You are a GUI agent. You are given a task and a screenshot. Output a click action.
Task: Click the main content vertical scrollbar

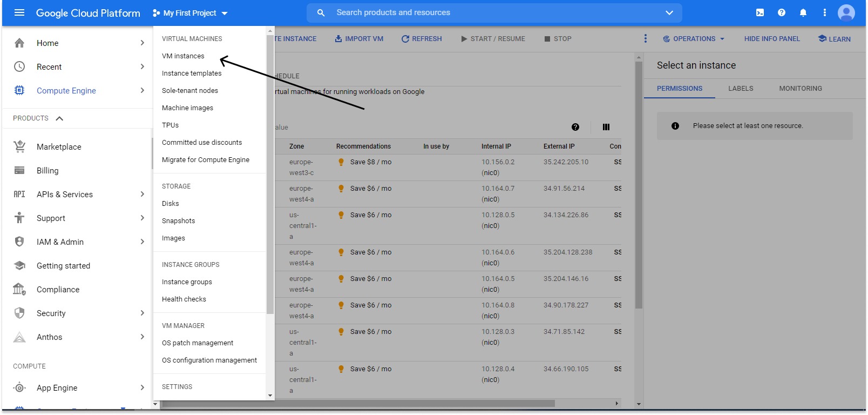(639, 185)
